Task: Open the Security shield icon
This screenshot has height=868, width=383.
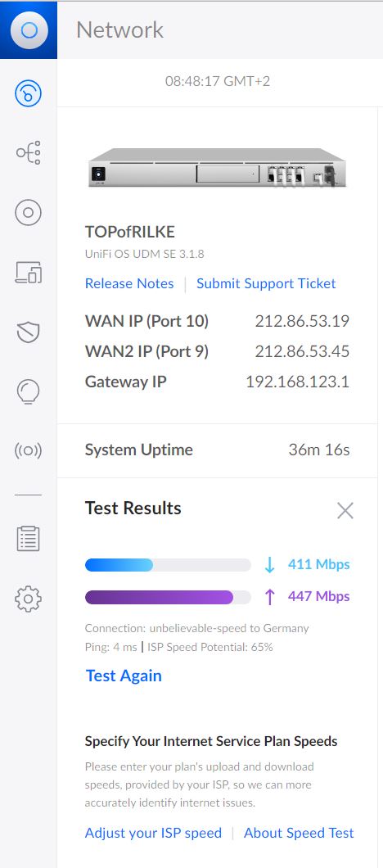Action: coord(28,332)
